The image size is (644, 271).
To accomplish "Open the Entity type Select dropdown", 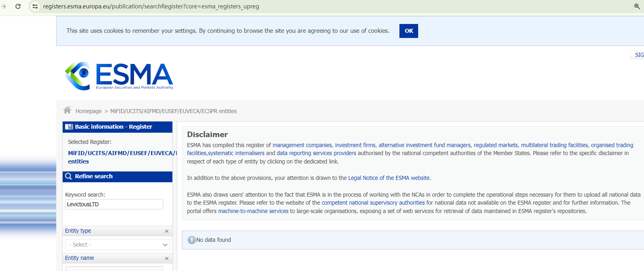I will point(118,245).
